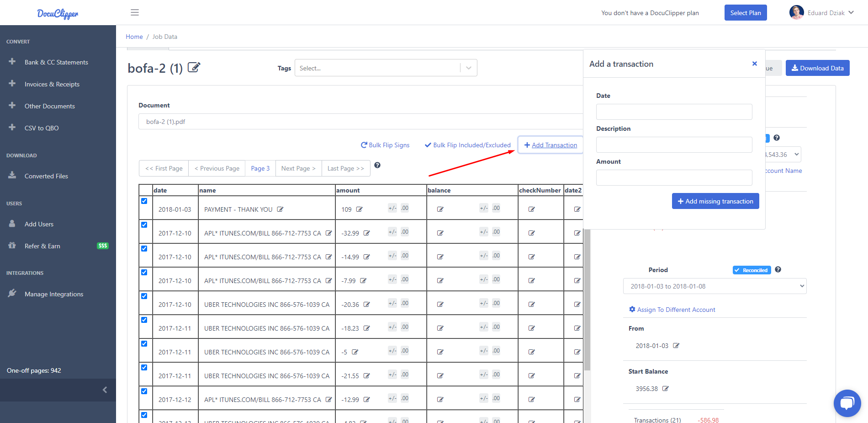The image size is (868, 423).
Task: Expand the Period date range dropdown
Action: coord(715,286)
